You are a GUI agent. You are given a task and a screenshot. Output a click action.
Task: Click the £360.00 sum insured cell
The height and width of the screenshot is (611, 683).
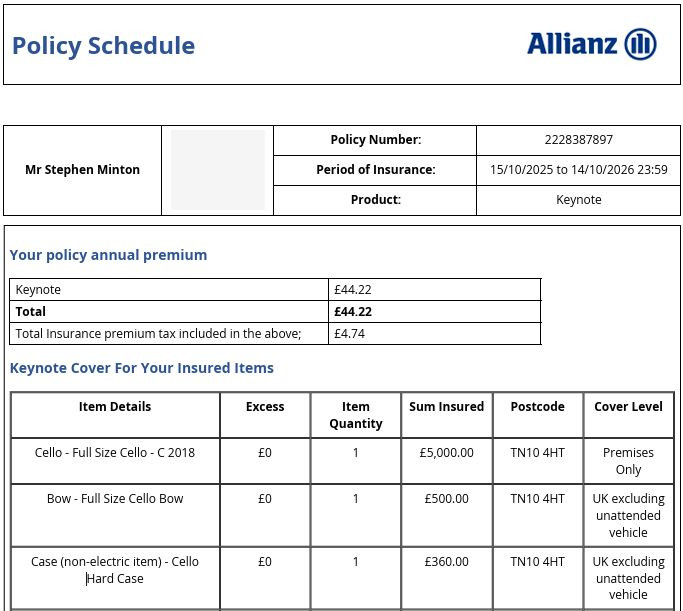[446, 562]
